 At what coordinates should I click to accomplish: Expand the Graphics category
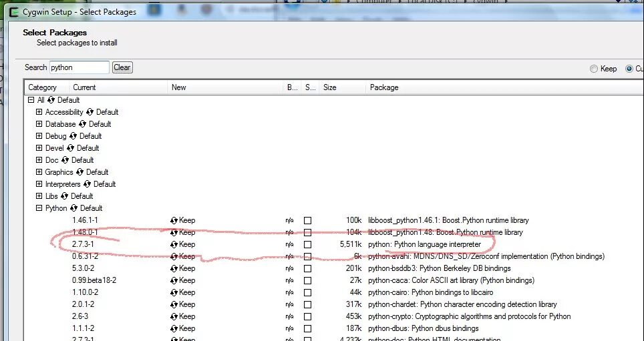[39, 172]
